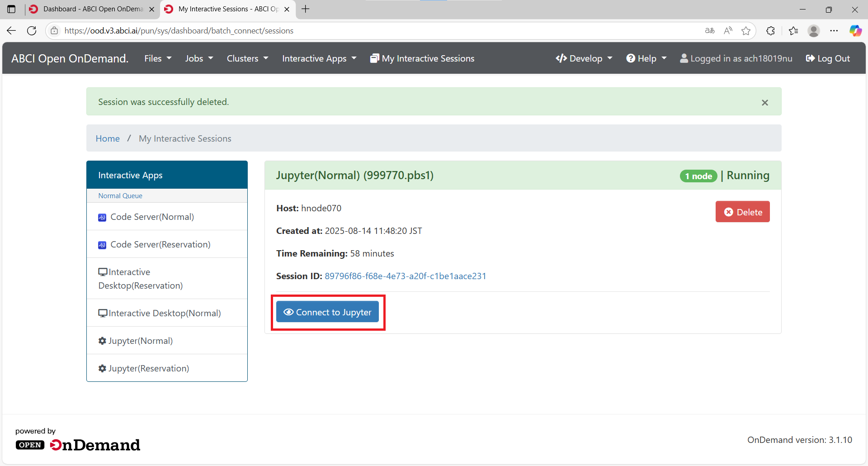Open My Interactive Sessions in navbar
Screen dimensions: 868x466
coord(422,58)
